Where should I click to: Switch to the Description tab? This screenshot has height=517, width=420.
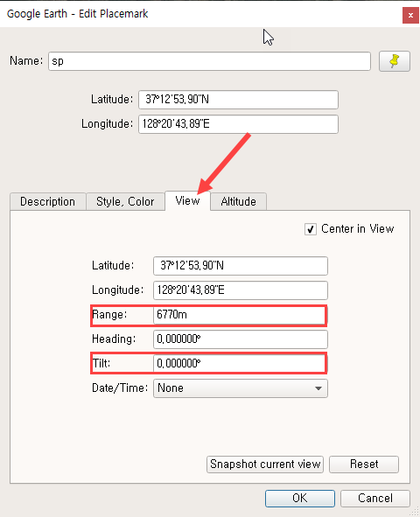pyautogui.click(x=48, y=201)
